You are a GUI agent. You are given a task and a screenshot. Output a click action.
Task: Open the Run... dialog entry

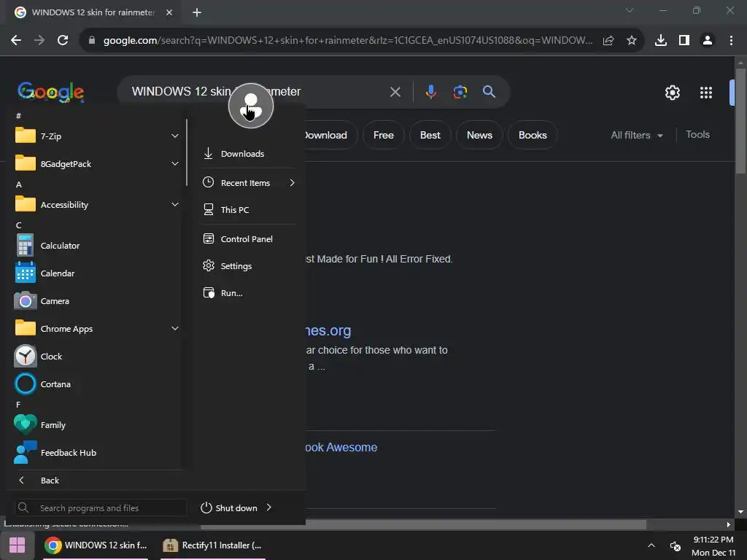pyautogui.click(x=248, y=293)
